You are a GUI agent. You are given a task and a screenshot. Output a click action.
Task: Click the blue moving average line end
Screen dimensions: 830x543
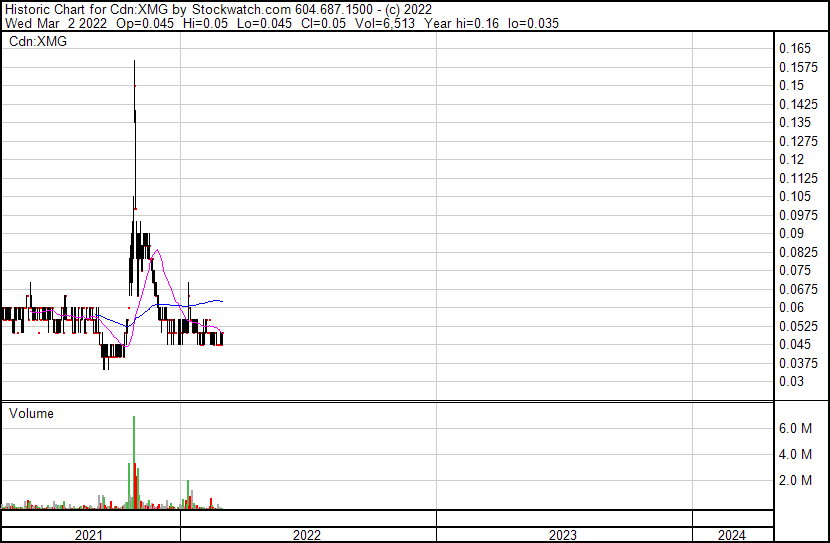(222, 301)
